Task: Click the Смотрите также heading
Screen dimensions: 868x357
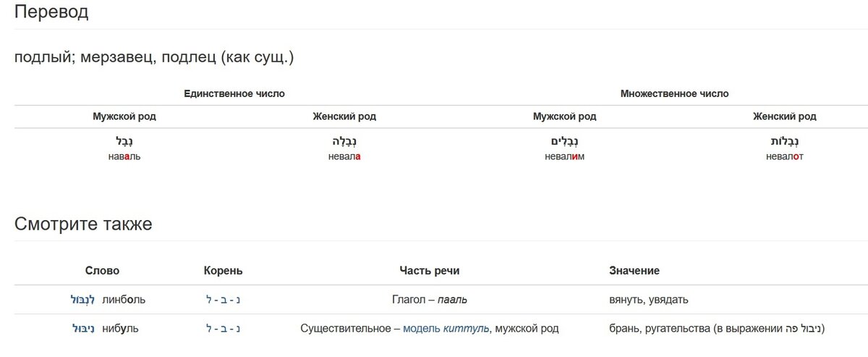Action: tap(83, 224)
